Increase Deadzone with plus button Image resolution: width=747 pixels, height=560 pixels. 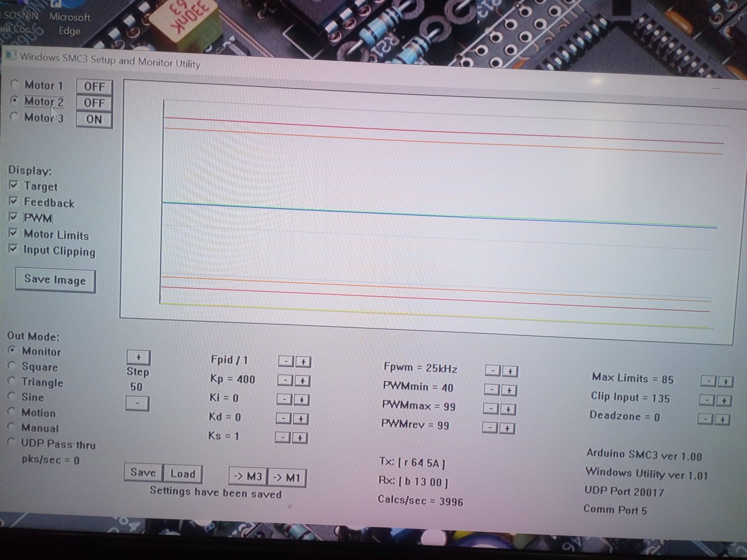coord(723,420)
